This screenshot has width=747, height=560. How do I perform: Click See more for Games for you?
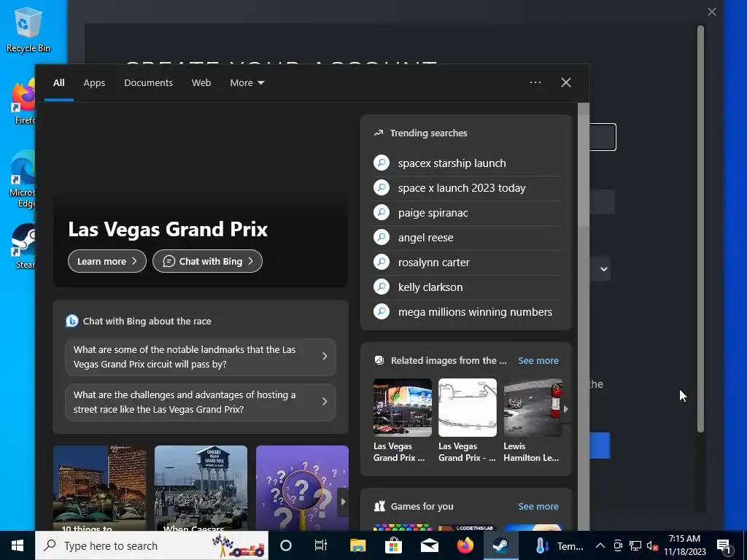pyautogui.click(x=538, y=506)
